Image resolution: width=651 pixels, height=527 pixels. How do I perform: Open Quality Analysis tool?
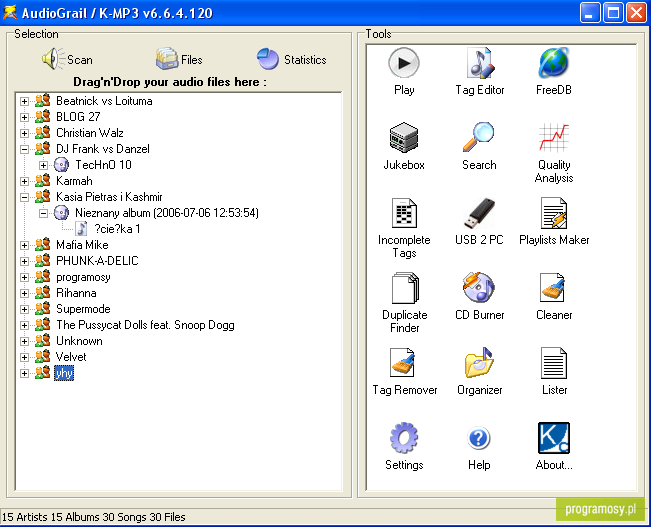tap(554, 153)
